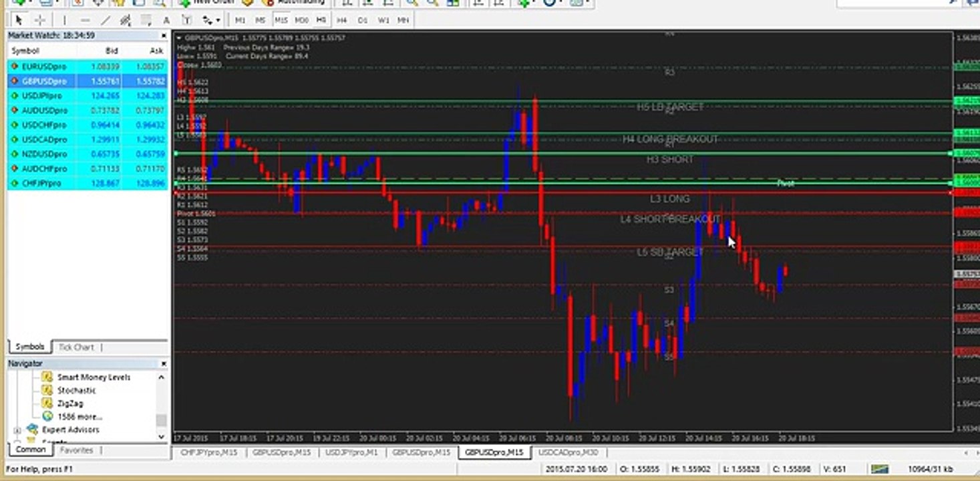
Task: Switch chart to MN timeframe
Action: (x=403, y=20)
